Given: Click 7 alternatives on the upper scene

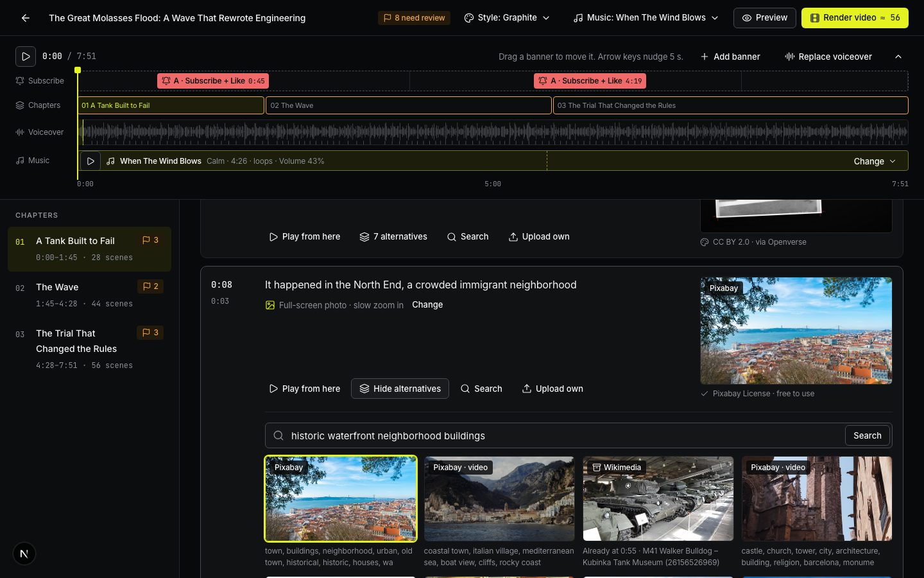Looking at the screenshot, I should pyautogui.click(x=393, y=237).
